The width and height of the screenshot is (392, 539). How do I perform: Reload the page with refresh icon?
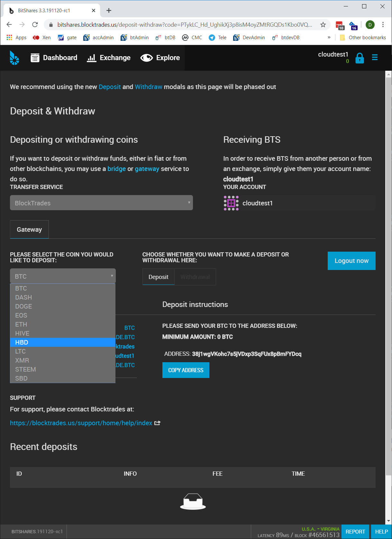click(35, 24)
